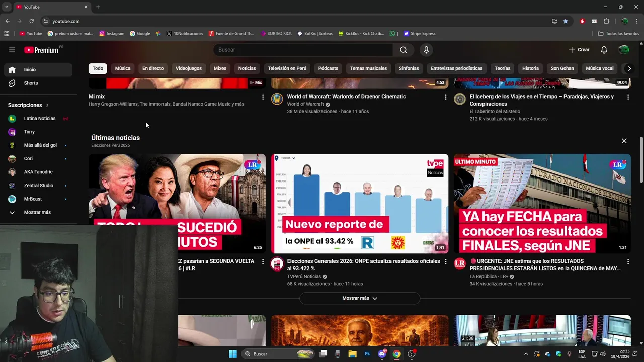Click the Windows Start button
This screenshot has width=644, height=362.
tap(233, 354)
